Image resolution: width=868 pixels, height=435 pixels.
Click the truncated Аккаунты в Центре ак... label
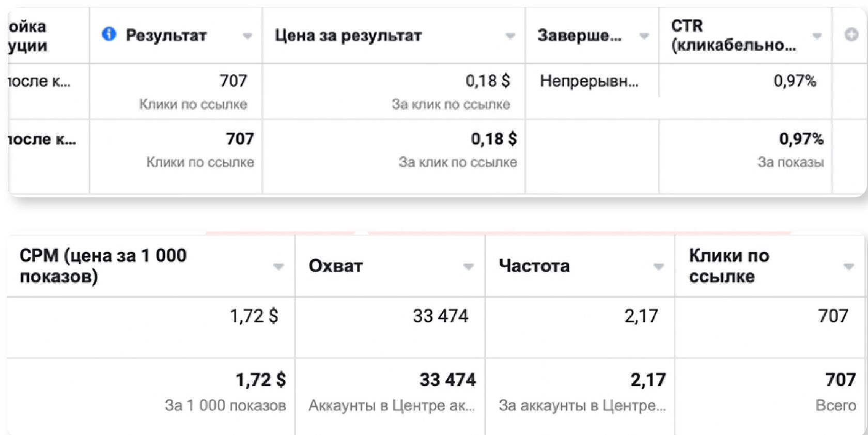tap(392, 406)
